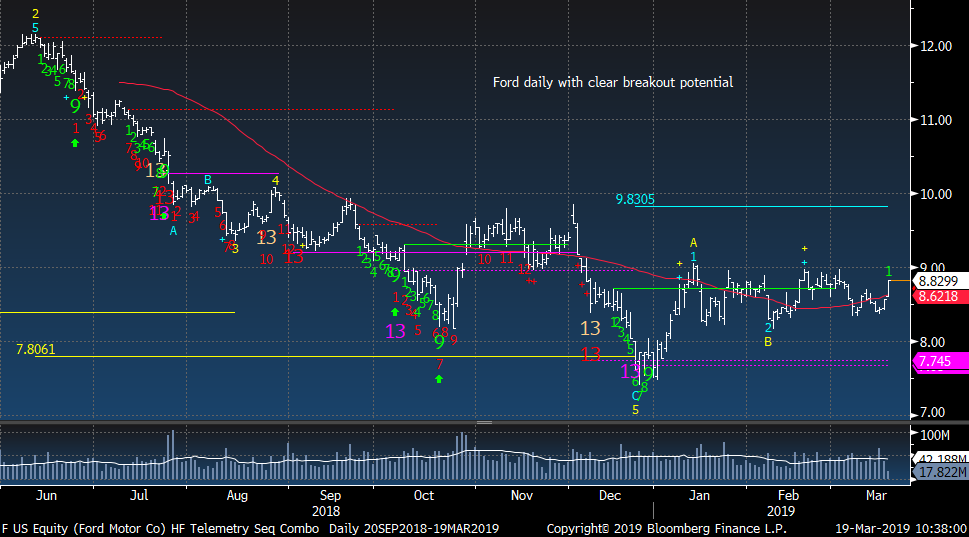Click the green up arrow below October 7
The width and height of the screenshot is (969, 537).
point(439,379)
